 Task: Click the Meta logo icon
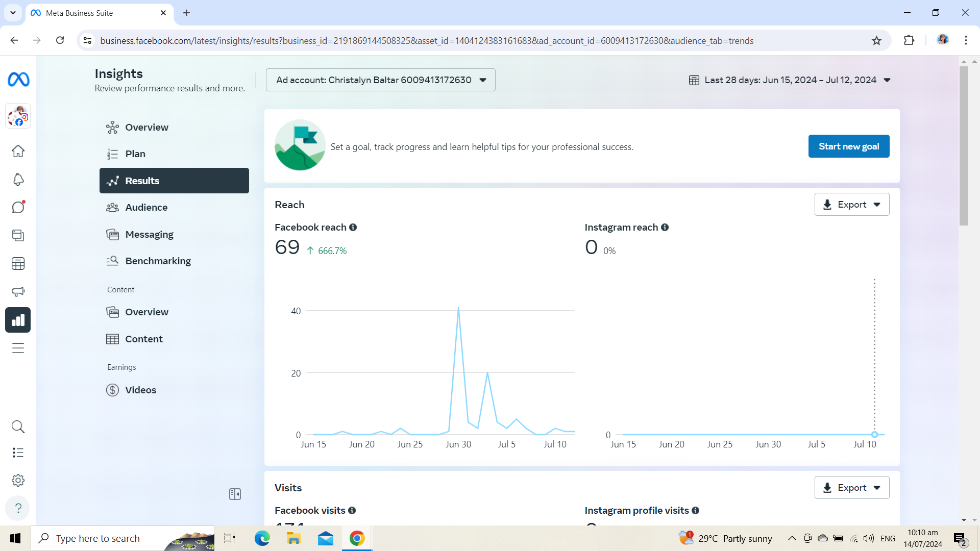tap(18, 80)
